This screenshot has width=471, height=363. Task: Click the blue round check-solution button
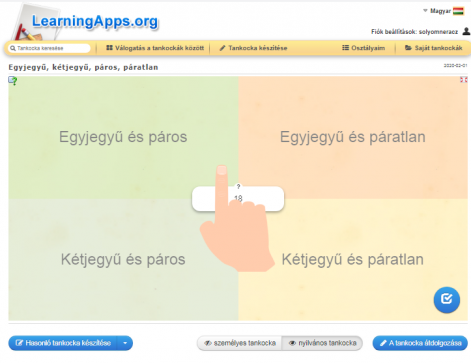pos(447,300)
